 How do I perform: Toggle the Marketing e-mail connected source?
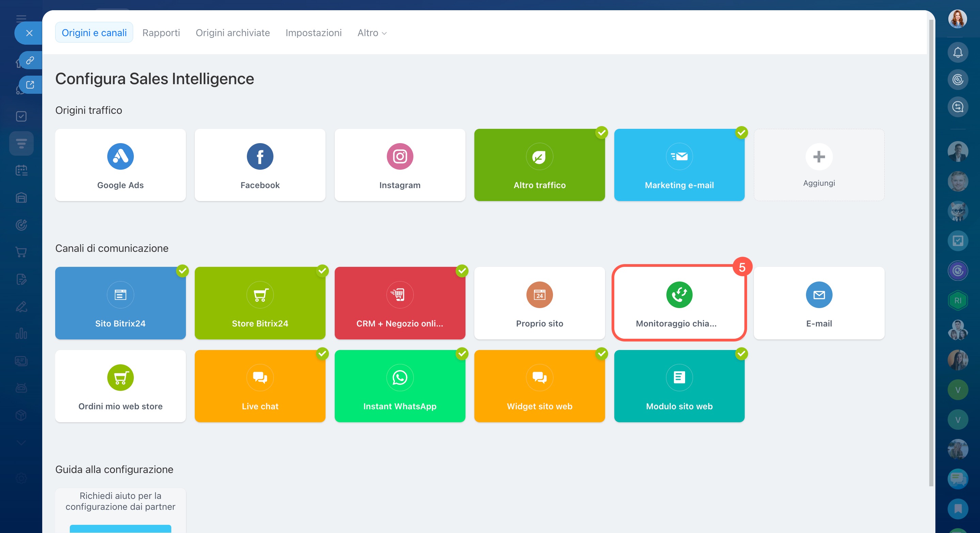(679, 165)
